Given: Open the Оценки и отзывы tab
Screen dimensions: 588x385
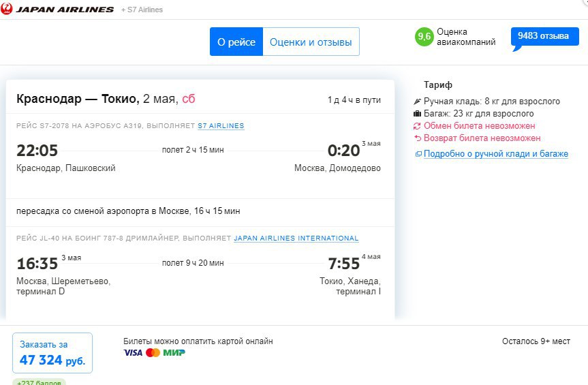Looking at the screenshot, I should point(311,42).
